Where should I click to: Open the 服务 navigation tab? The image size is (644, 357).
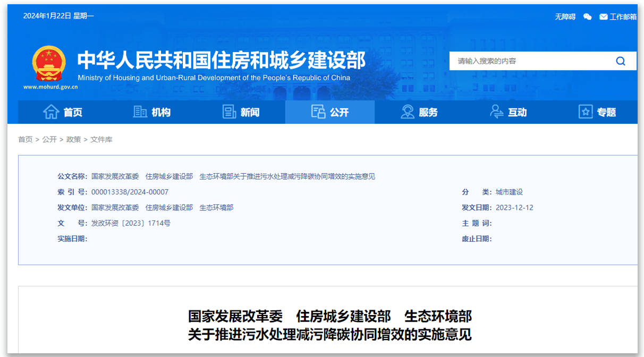(x=419, y=112)
